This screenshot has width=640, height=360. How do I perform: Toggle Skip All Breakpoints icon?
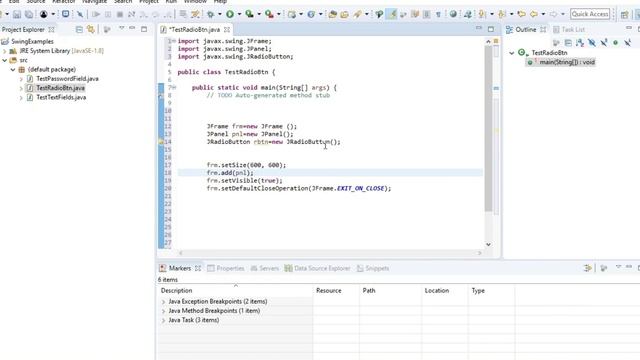80,14
